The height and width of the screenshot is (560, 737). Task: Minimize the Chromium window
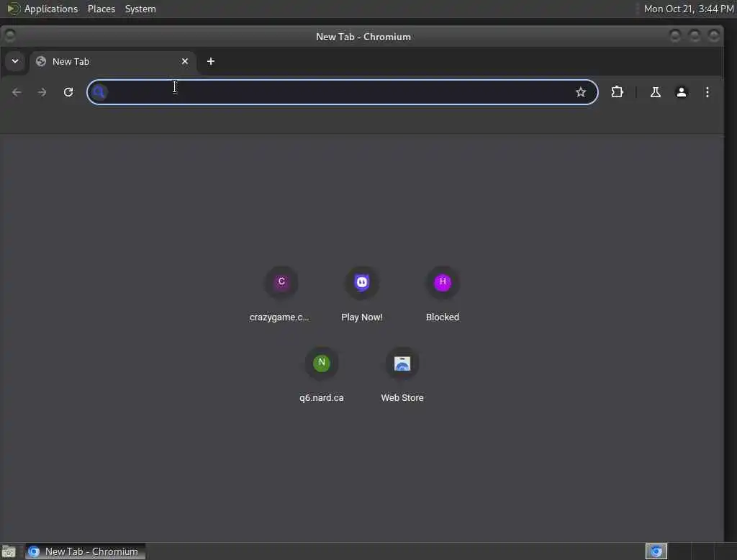coord(675,36)
